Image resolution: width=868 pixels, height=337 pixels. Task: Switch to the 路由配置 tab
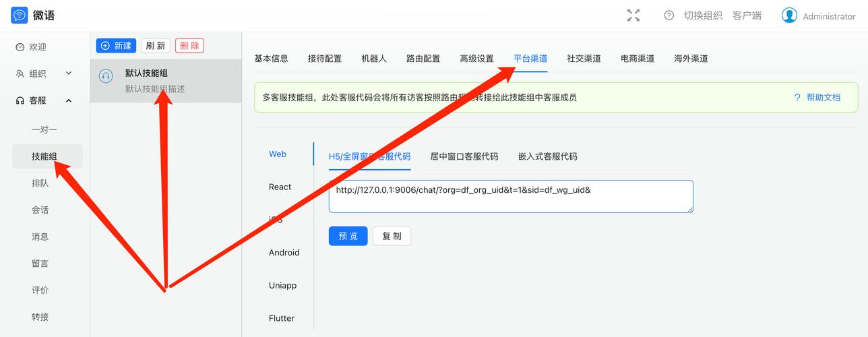click(x=423, y=59)
